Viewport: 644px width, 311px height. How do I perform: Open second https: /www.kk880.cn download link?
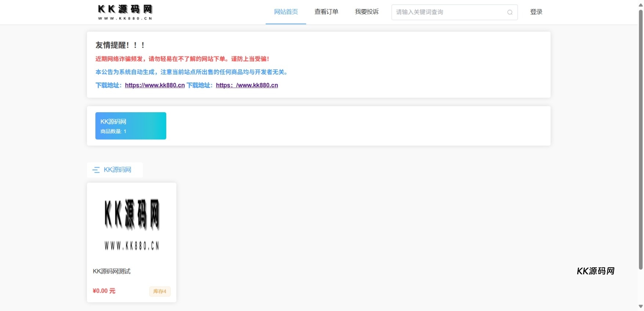[247, 85]
